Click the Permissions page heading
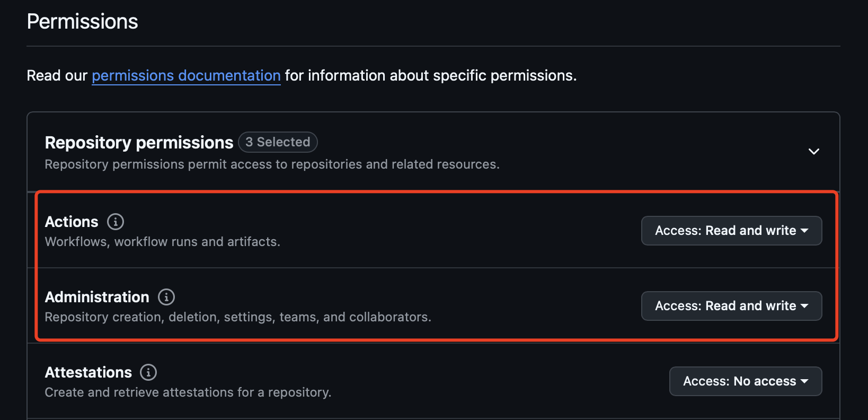Image resolution: width=868 pixels, height=420 pixels. [x=82, y=22]
